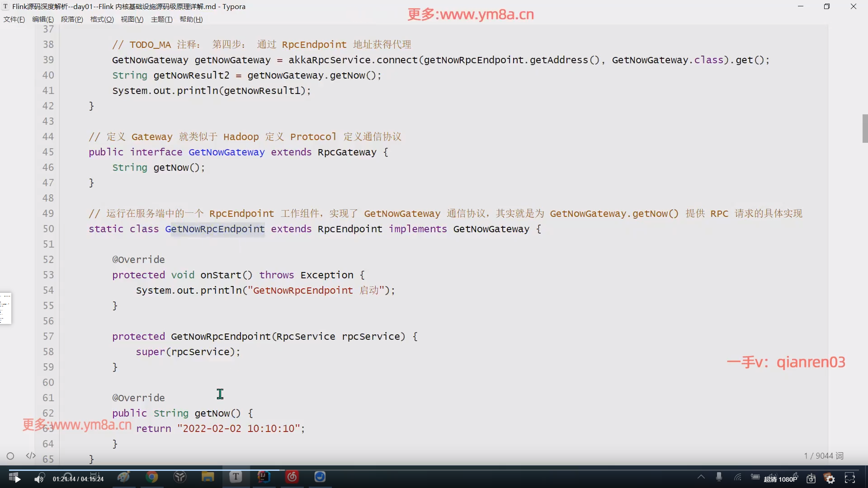
Task: Click the Typora taskbar icon
Action: pos(236,477)
